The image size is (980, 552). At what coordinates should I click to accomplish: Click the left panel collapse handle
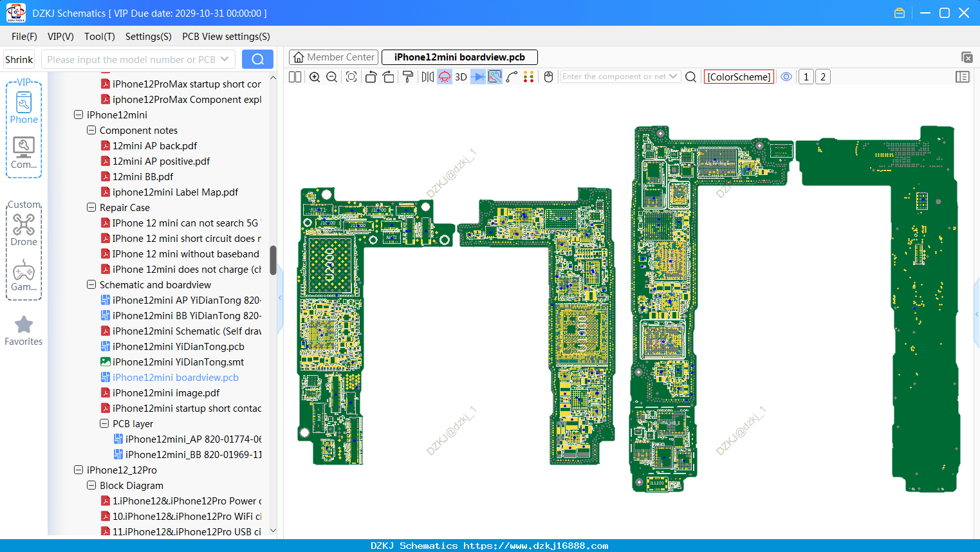[280, 297]
